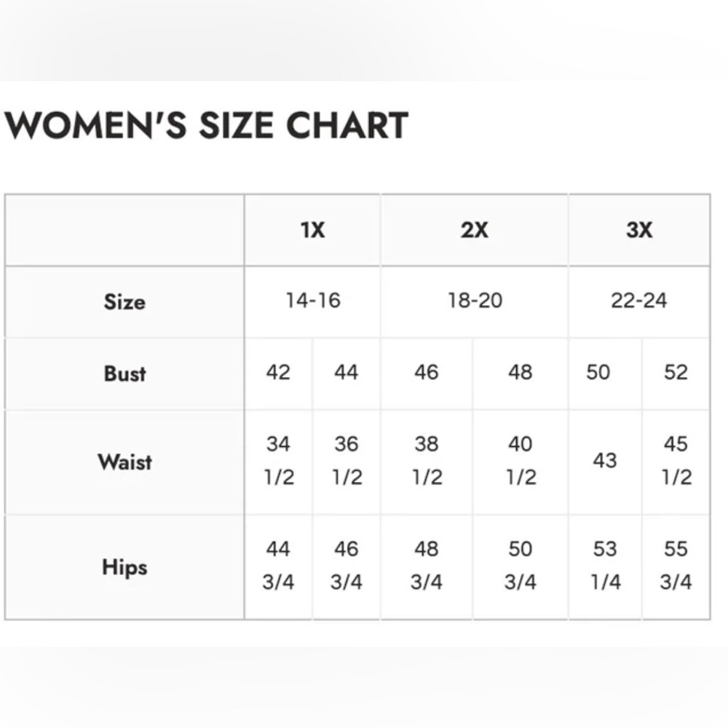Screen dimensions: 728x728
Task: Click the Bust row label
Action: (x=124, y=373)
